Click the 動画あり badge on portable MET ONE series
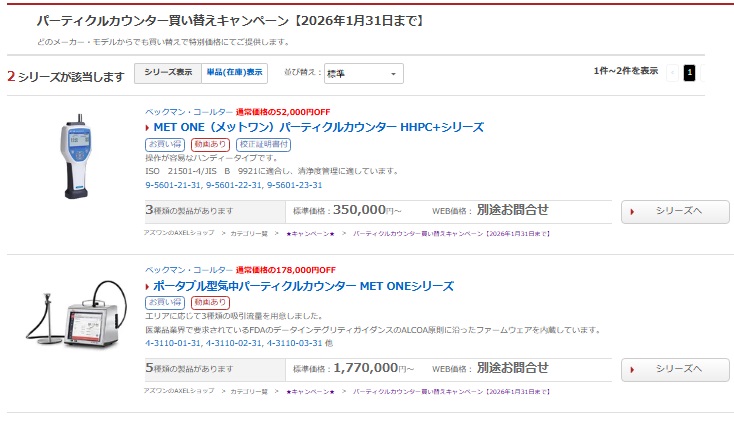 click(210, 301)
